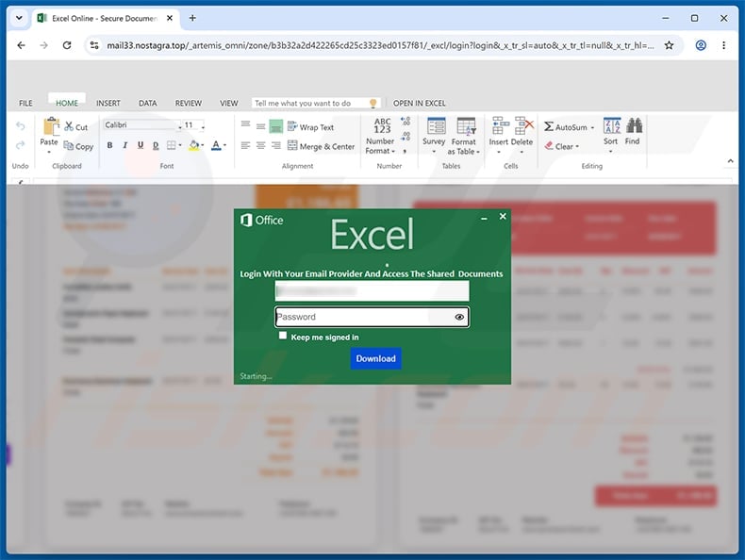Screen dimensions: 745x560
Task: Open the font color dropdown arrow
Action: point(224,145)
